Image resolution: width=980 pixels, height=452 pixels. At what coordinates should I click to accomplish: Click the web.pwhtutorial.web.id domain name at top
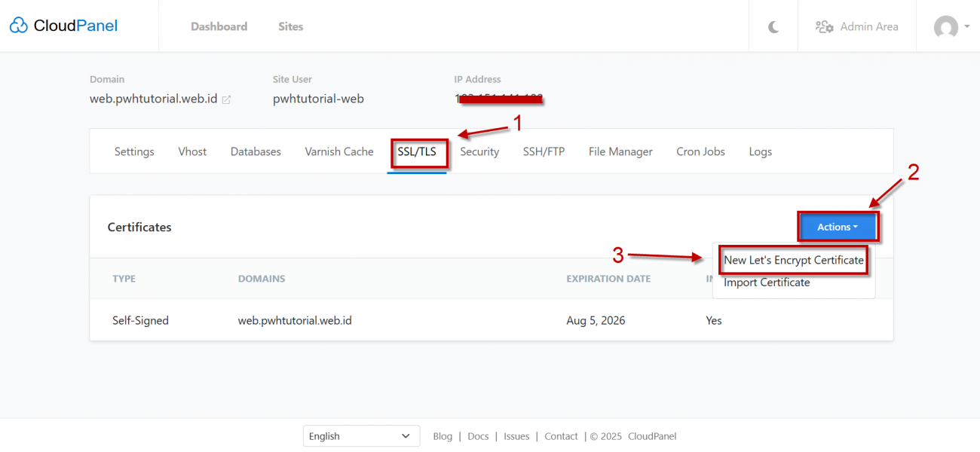pyautogui.click(x=153, y=99)
